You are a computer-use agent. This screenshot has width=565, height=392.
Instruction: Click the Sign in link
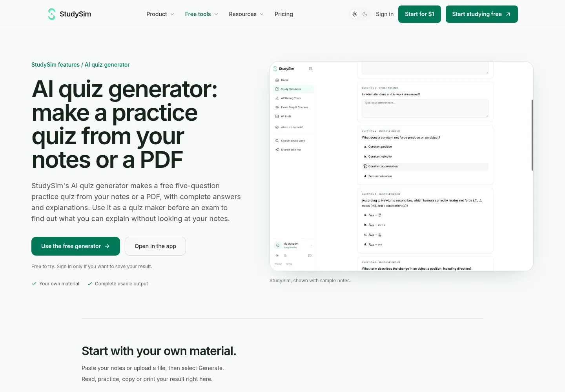[385, 14]
